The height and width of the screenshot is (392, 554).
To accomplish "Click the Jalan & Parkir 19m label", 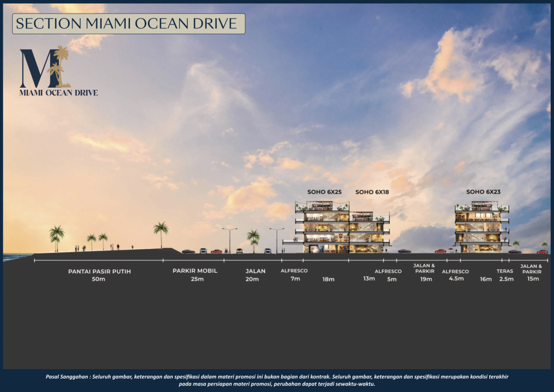I will (x=425, y=272).
